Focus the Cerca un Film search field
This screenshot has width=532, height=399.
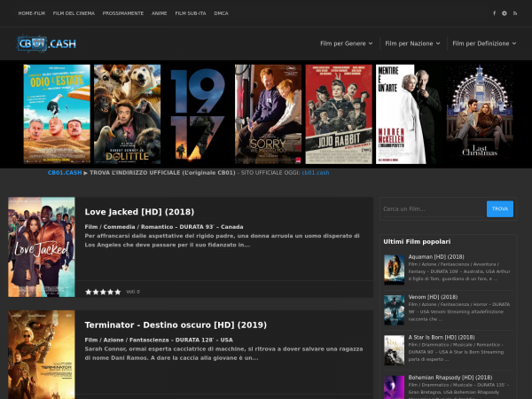pyautogui.click(x=434, y=208)
